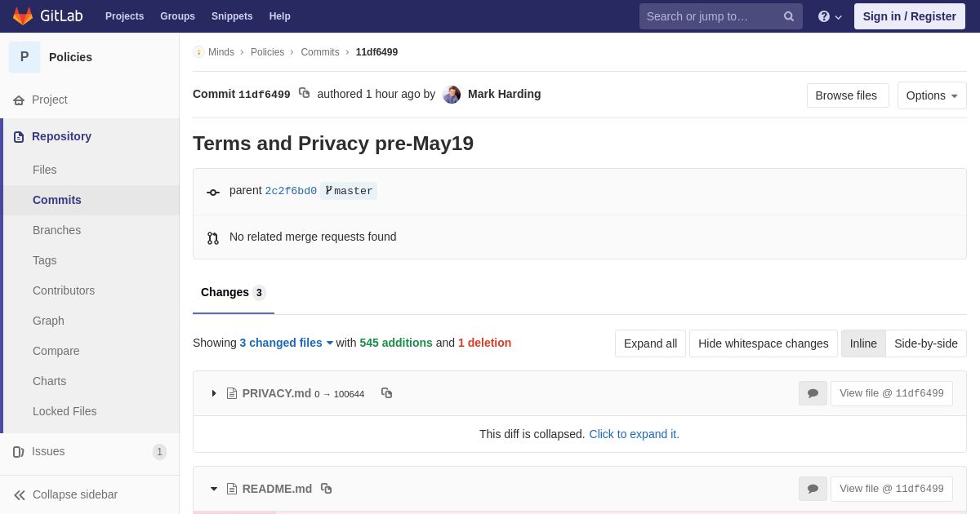980x514 pixels.
Task: Click the Issues count badge 1
Action: click(159, 452)
